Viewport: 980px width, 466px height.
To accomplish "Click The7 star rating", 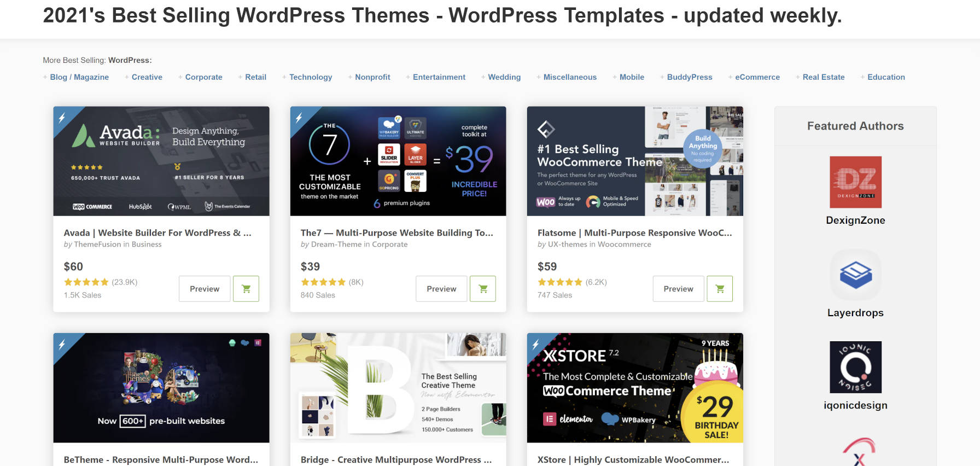I will [x=323, y=282].
